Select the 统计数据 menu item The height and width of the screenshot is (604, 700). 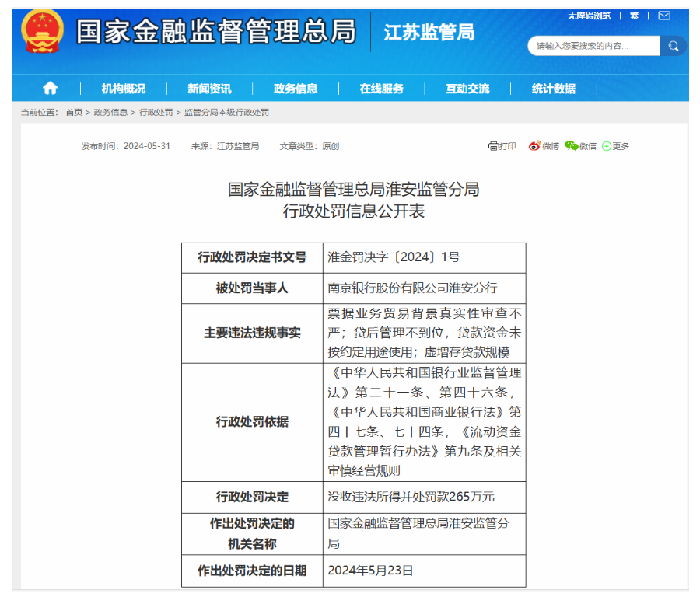click(554, 89)
